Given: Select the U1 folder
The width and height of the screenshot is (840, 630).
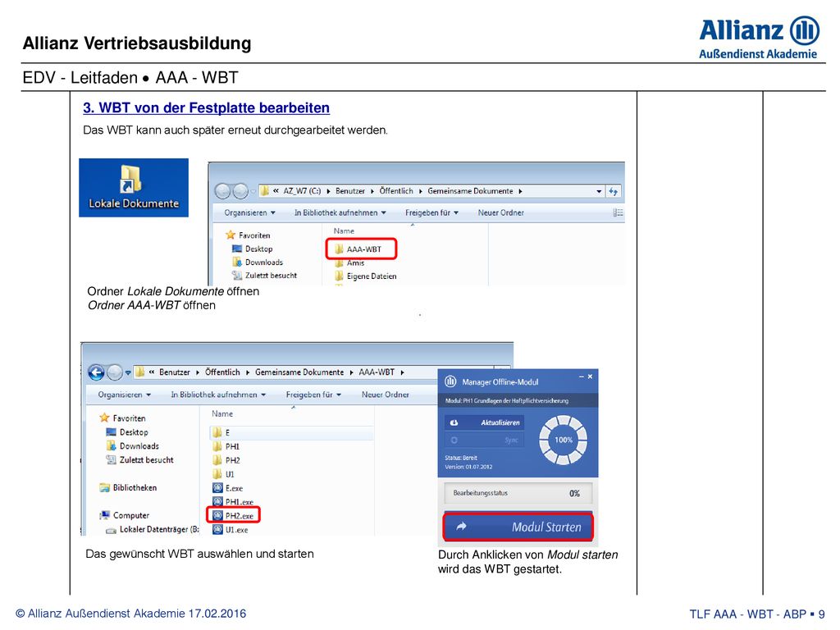Looking at the screenshot, I should [x=223, y=474].
